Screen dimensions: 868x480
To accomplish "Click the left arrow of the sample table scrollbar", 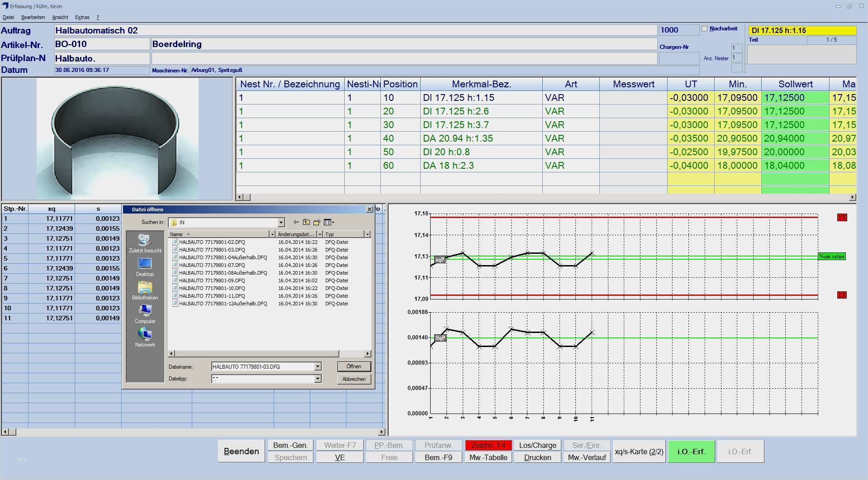I will tap(5, 432).
